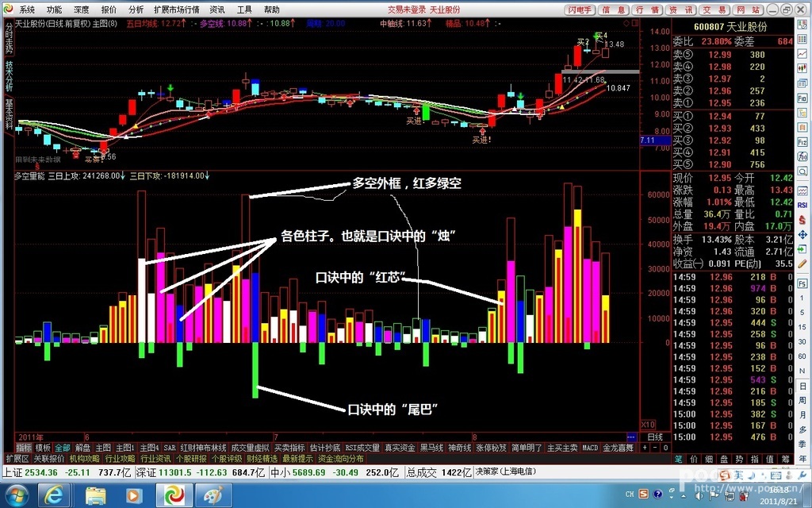Screen dimensions: 812x508
Task: Open the 扩展市场行情 menu
Action: [177, 10]
